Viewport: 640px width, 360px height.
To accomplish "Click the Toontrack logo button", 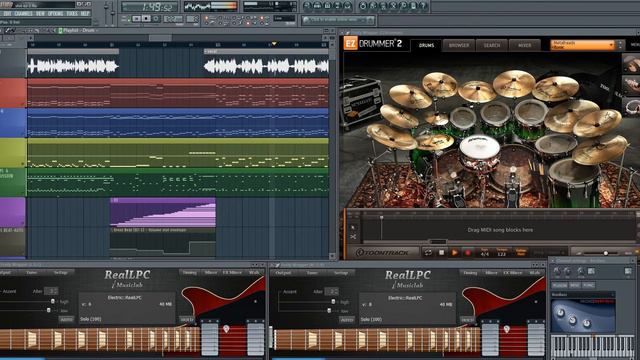I will click(382, 253).
